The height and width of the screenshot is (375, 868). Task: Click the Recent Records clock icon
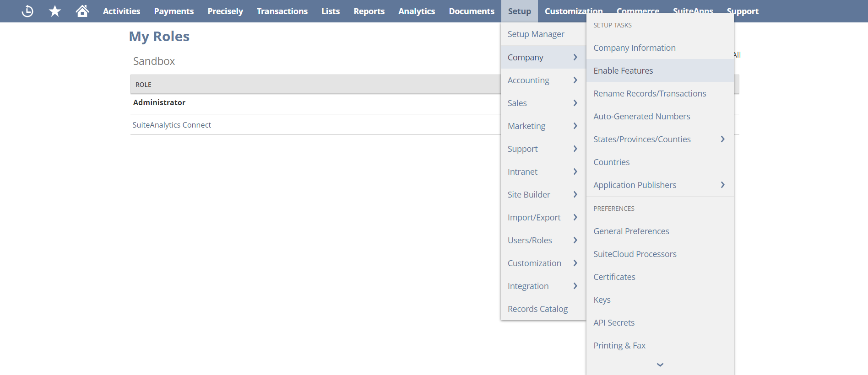click(27, 11)
